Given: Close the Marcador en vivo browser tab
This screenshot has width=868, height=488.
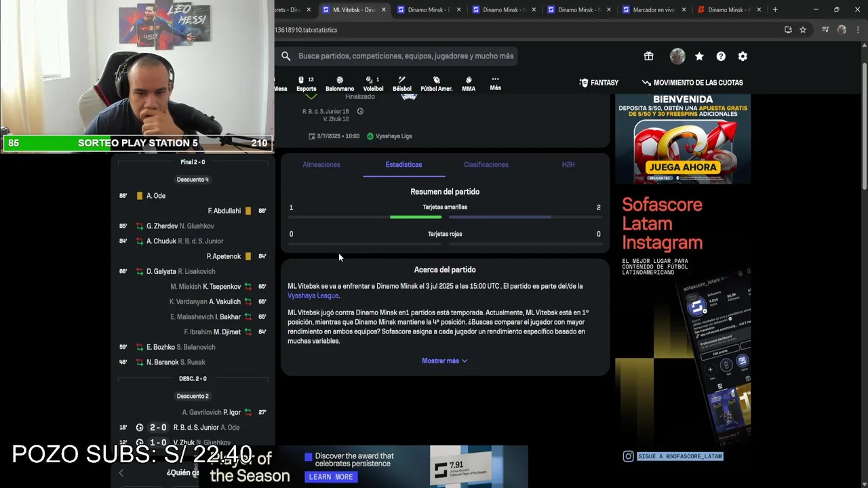Looking at the screenshot, I should 684,9.
